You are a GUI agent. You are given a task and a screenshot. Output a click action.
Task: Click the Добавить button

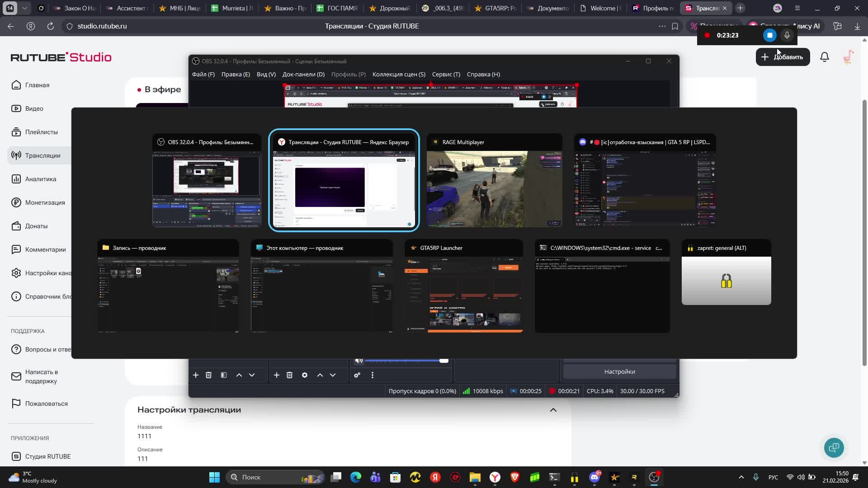(783, 57)
